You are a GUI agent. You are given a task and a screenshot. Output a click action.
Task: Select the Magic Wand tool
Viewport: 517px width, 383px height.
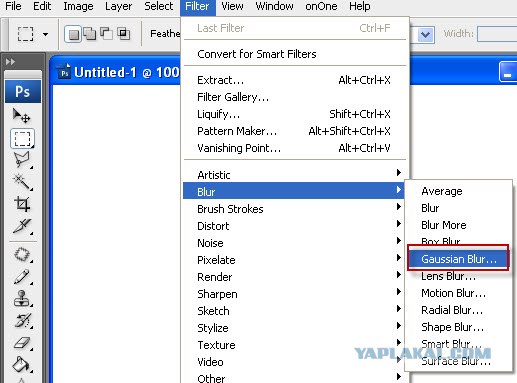coord(22,182)
